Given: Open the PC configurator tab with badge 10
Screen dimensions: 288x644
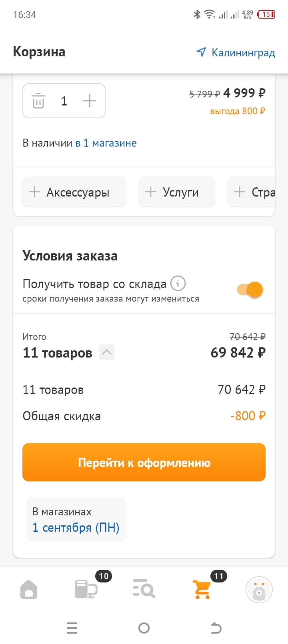Looking at the screenshot, I should click(x=86, y=589).
